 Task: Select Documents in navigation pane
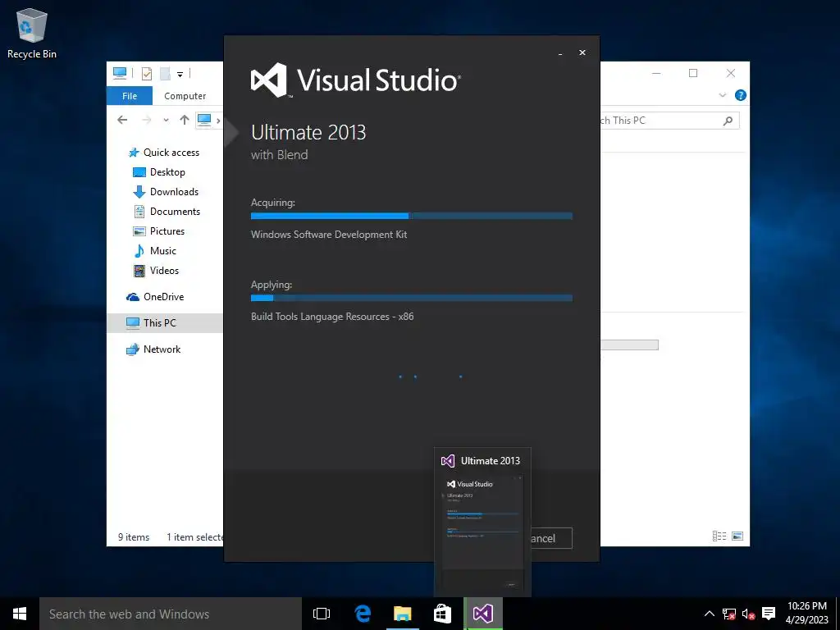(167, 212)
